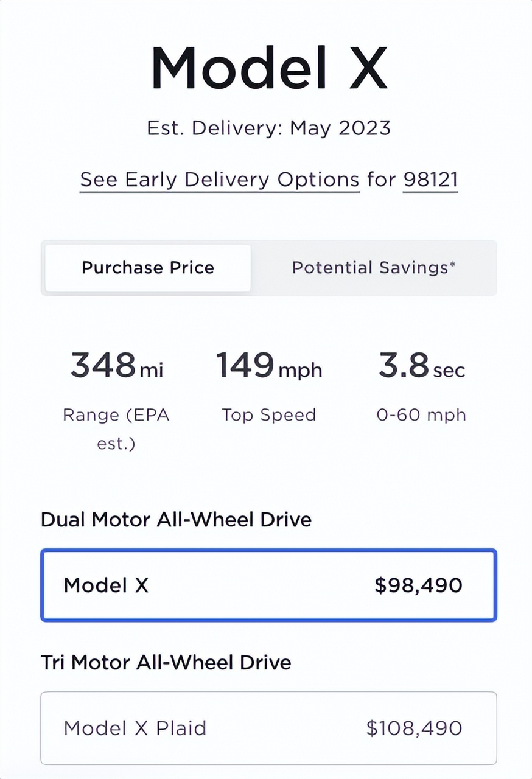The width and height of the screenshot is (532, 779).
Task: Select the Dual Motor Model X trim
Action: point(268,585)
